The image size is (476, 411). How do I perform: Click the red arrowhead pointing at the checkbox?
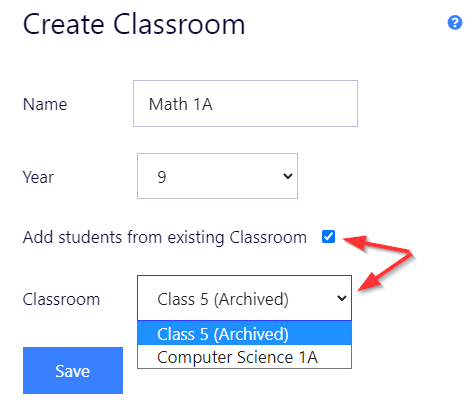click(355, 242)
